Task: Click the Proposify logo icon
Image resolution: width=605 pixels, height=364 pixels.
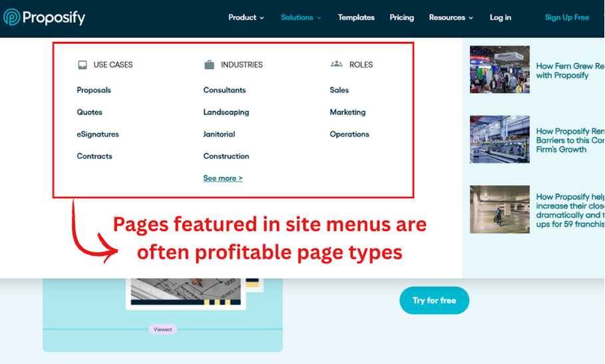Action: [x=11, y=17]
